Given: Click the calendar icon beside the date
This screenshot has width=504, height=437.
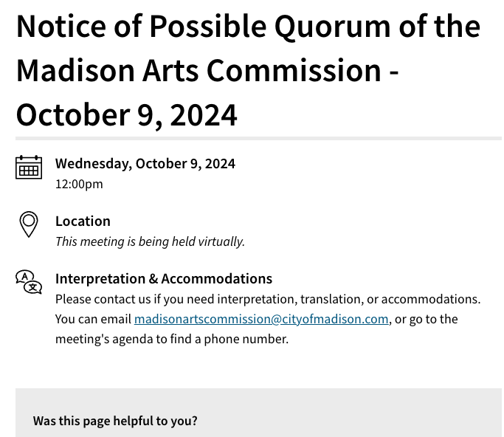Looking at the screenshot, I should 29,168.
